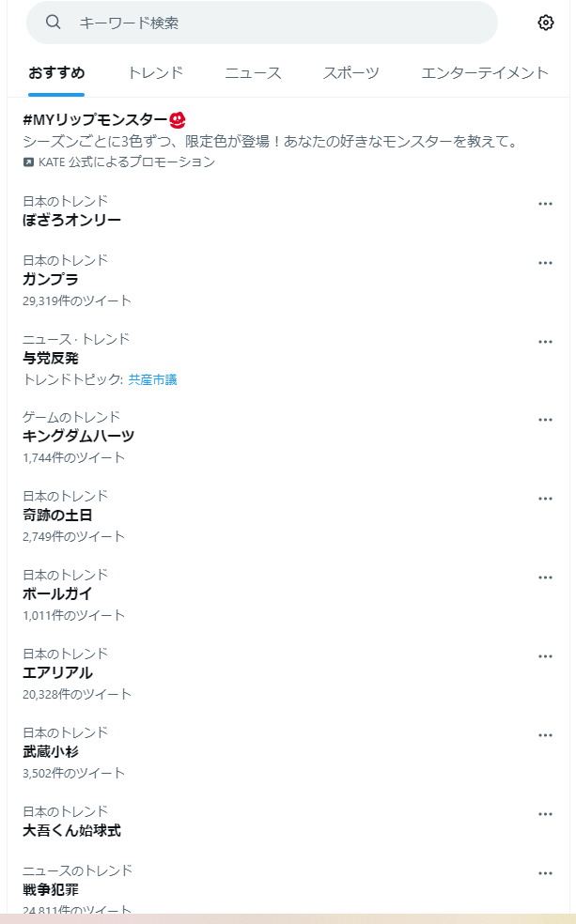
Task: Click the search magnifier icon
Action: pyautogui.click(x=54, y=23)
